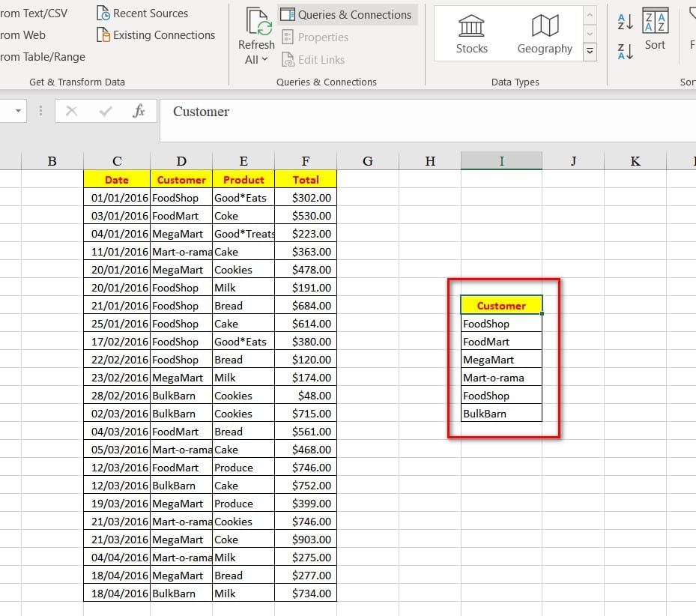The image size is (696, 616).
Task: Select column G header
Action: pyautogui.click(x=368, y=161)
